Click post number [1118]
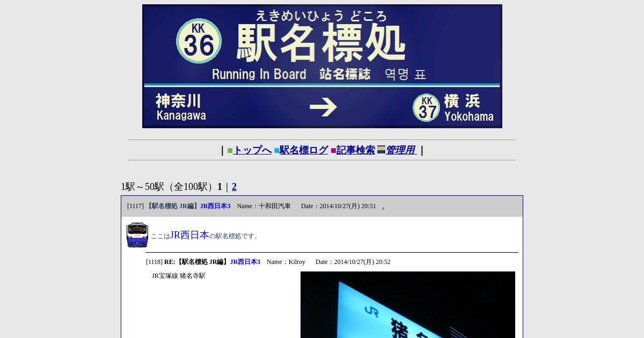Screen dimensions: 644x338 [154, 262]
